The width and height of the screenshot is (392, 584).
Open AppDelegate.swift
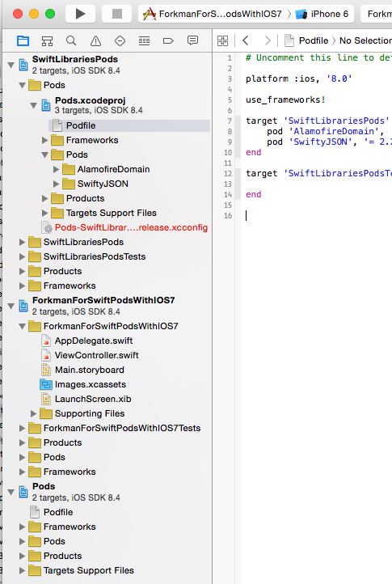coord(94,341)
